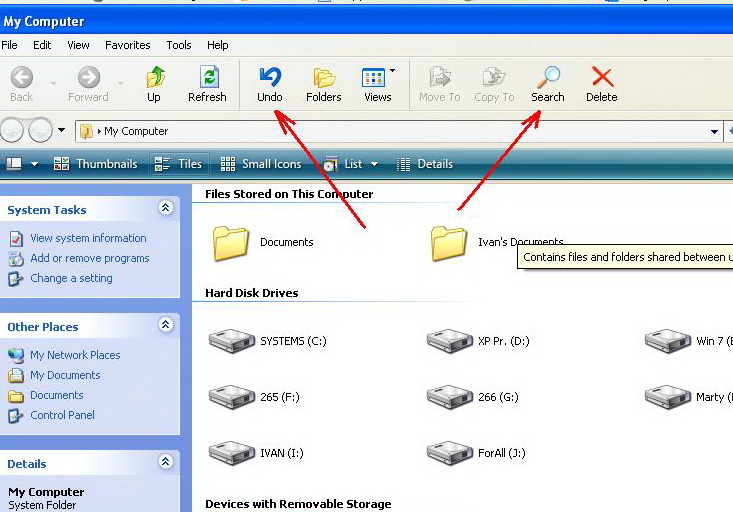Select the SYSTEMS (C:) drive icon
Image resolution: width=733 pixels, height=512 pixels.
coord(231,342)
